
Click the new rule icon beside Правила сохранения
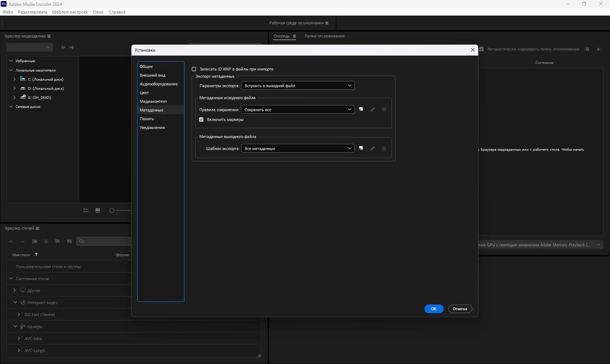[361, 109]
